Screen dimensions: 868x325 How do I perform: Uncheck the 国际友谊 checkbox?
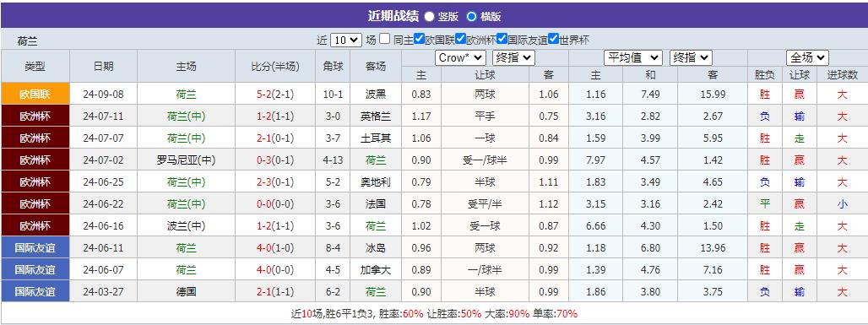(x=502, y=40)
